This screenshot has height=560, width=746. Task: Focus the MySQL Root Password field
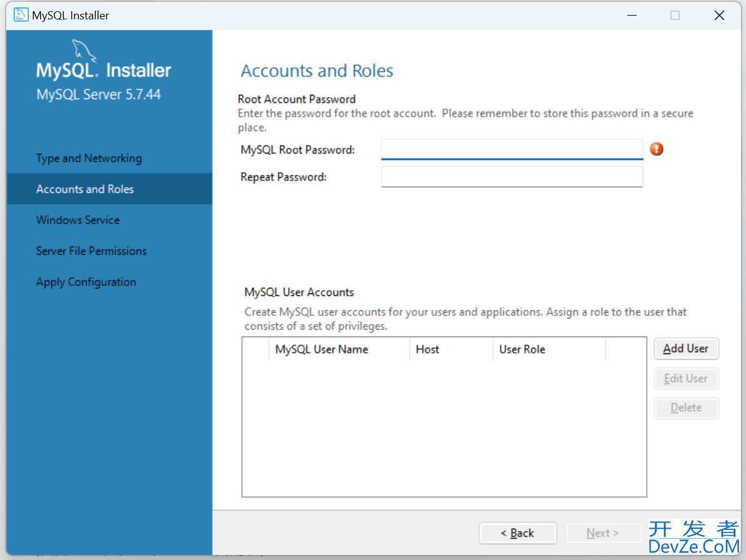pos(512,149)
